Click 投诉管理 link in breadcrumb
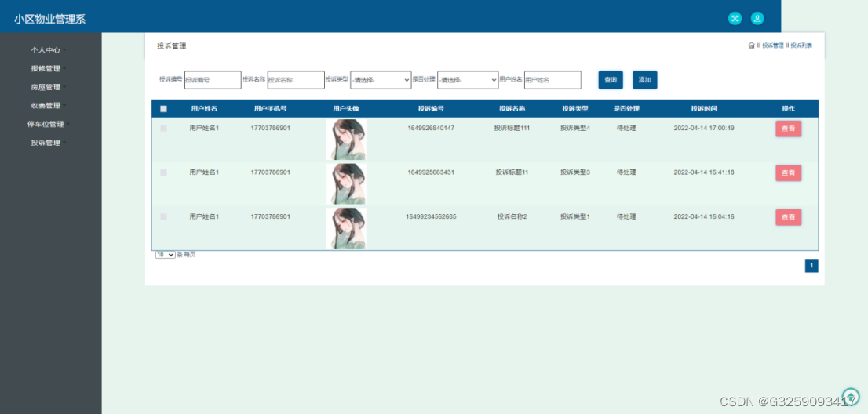Viewport: 868px width, 414px height. 772,45
